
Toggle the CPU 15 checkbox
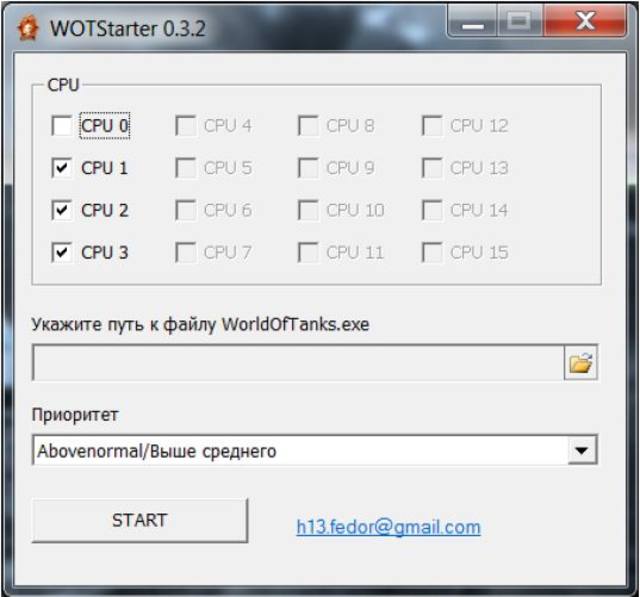432,253
